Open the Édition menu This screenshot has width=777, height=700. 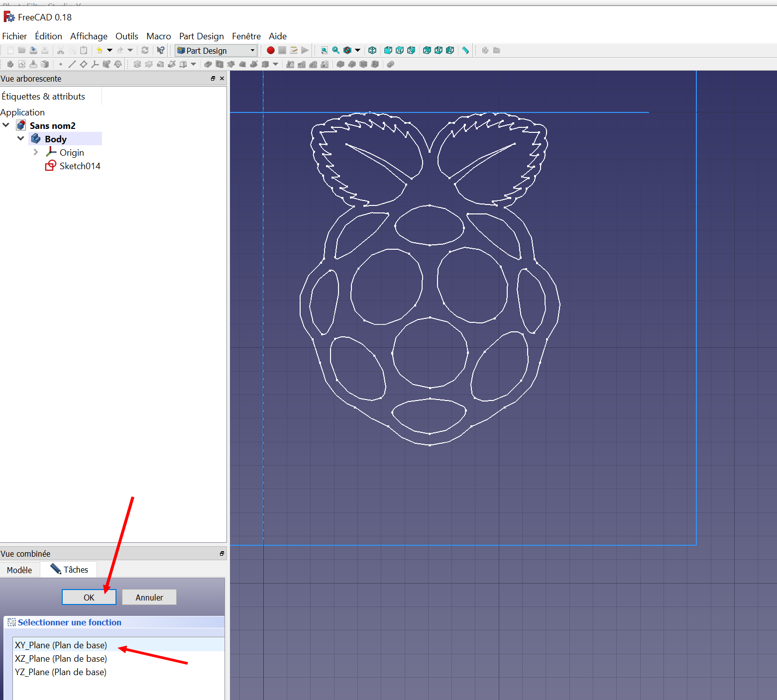[x=48, y=36]
